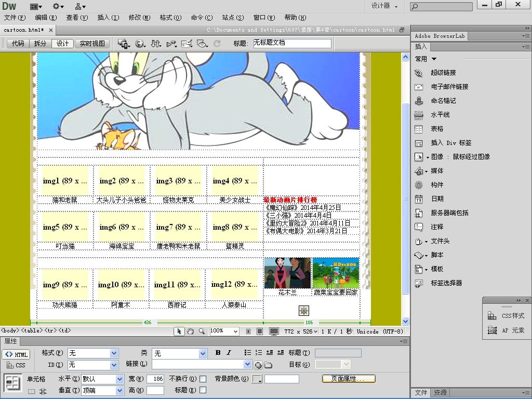Switch Properties to CSS mode

pyautogui.click(x=16, y=365)
